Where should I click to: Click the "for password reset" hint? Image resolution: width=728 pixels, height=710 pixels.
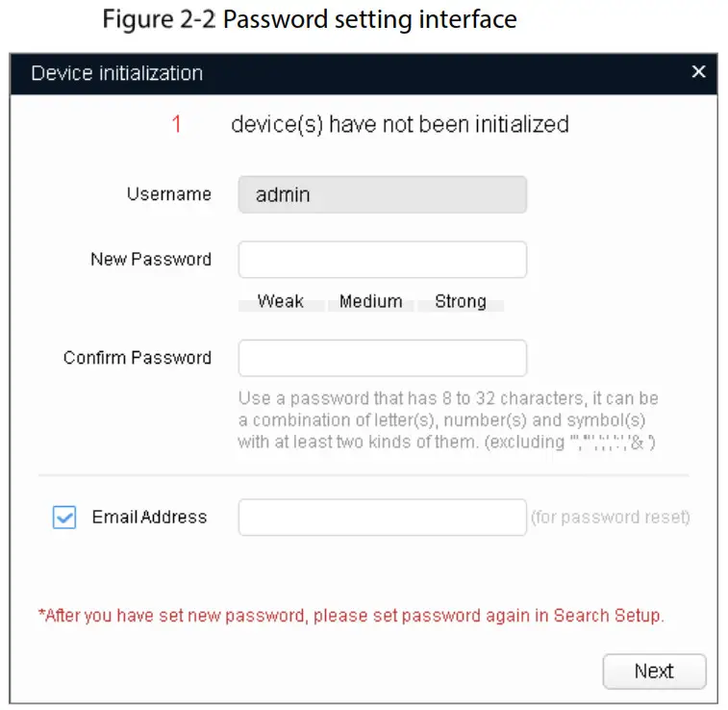[610, 518]
